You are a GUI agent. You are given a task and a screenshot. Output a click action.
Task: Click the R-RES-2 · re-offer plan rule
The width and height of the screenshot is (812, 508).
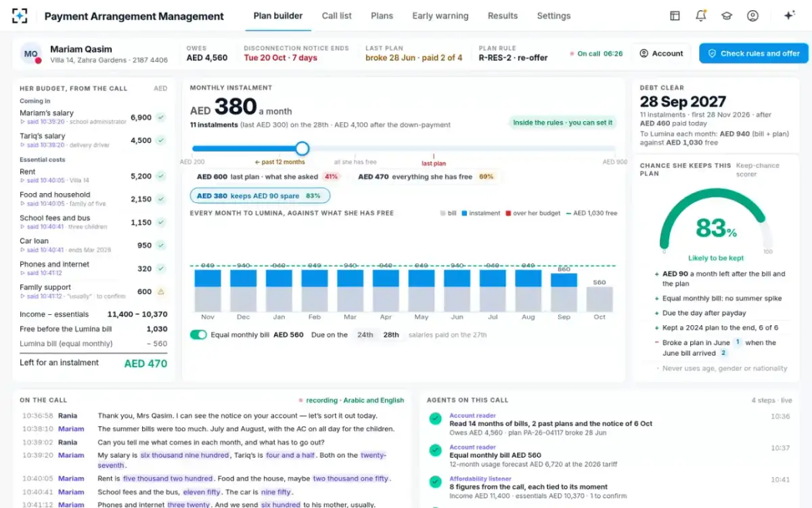(x=513, y=58)
